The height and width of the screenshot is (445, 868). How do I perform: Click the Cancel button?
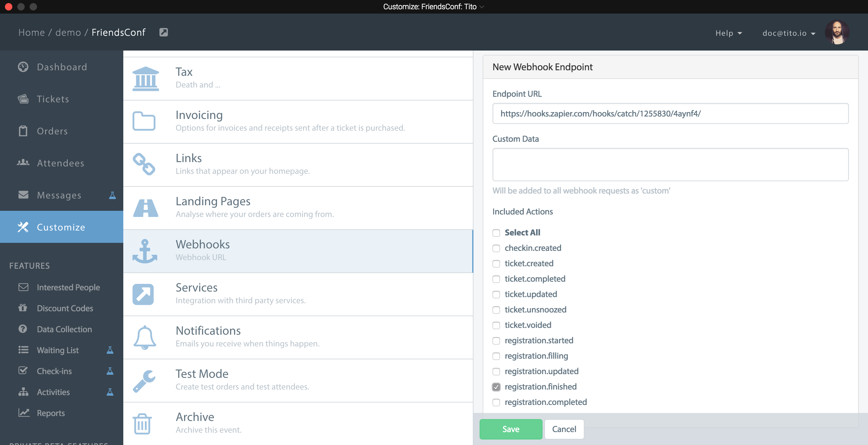[x=564, y=429]
